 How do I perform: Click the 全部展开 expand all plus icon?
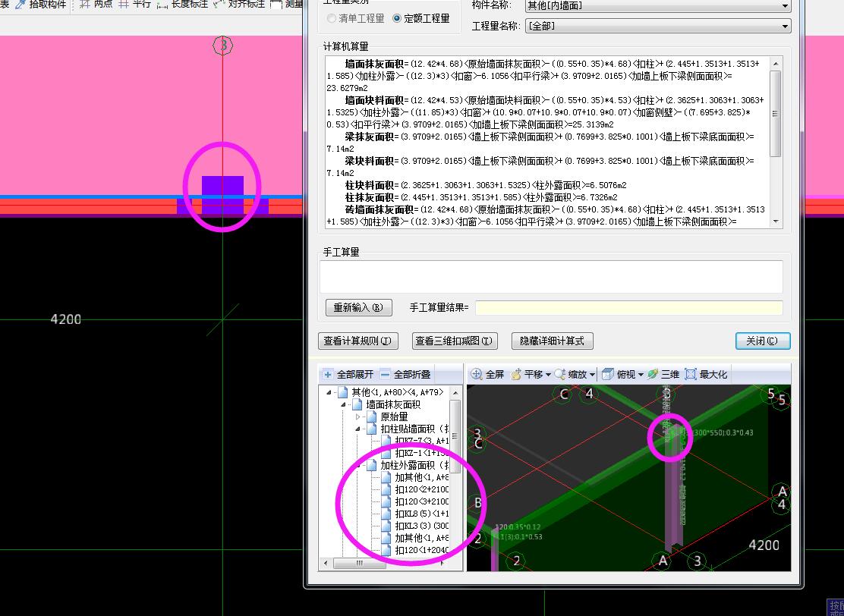tap(328, 375)
